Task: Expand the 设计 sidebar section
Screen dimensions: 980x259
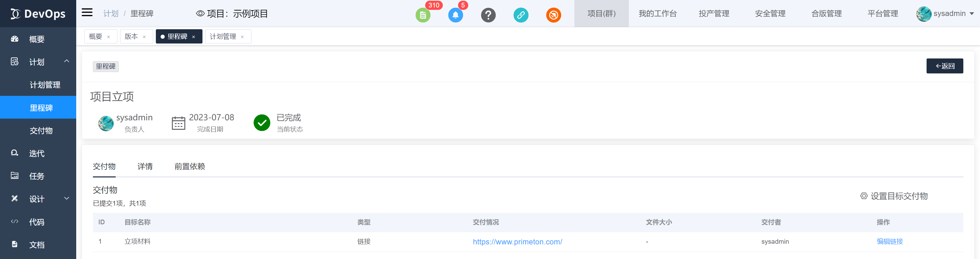Action: [67, 198]
